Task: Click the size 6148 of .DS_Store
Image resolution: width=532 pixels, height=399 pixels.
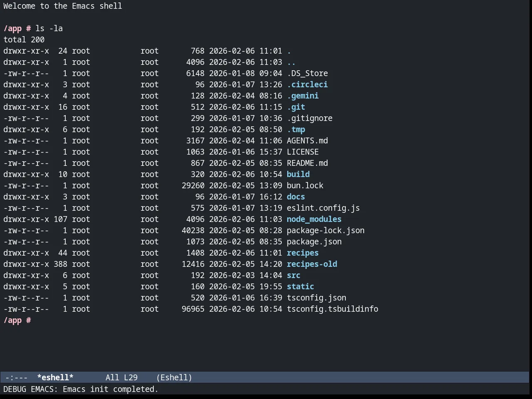Action: (x=195, y=73)
